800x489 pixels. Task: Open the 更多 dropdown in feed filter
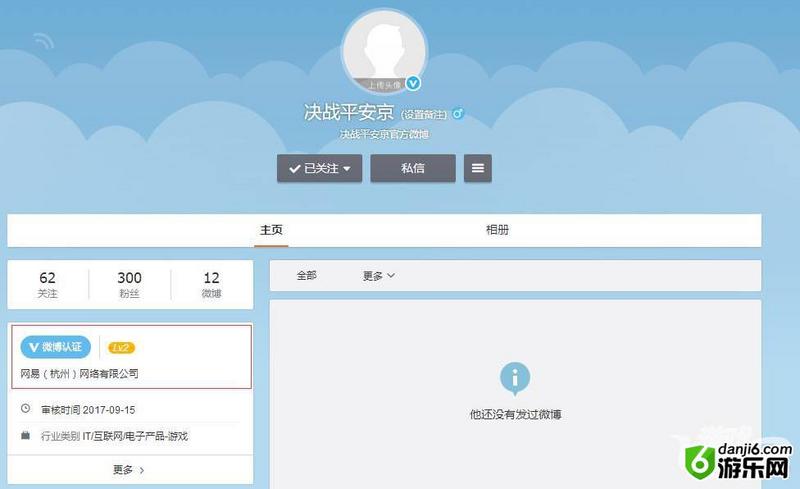coord(379,276)
